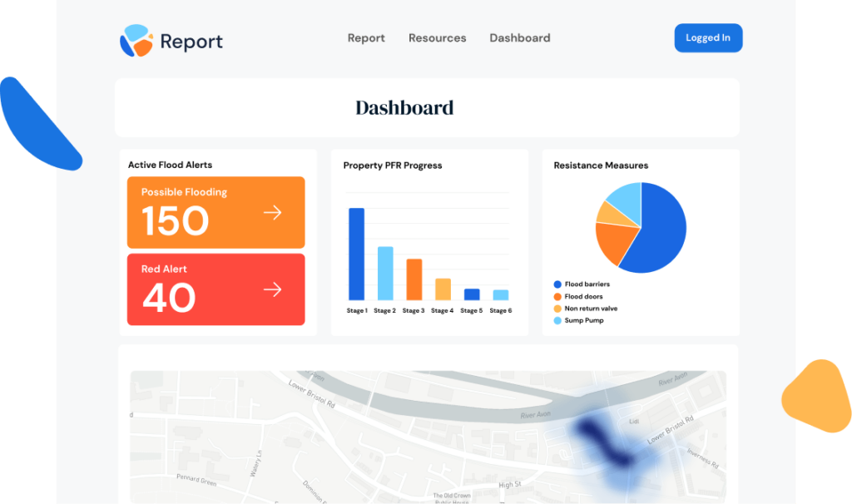Screen dimensions: 852x504
Task: Click the Sump Pump legend dot
Action: pos(557,320)
